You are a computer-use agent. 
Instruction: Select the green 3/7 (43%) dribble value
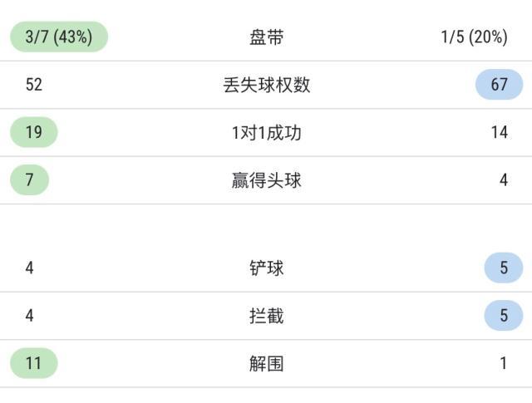(x=59, y=37)
